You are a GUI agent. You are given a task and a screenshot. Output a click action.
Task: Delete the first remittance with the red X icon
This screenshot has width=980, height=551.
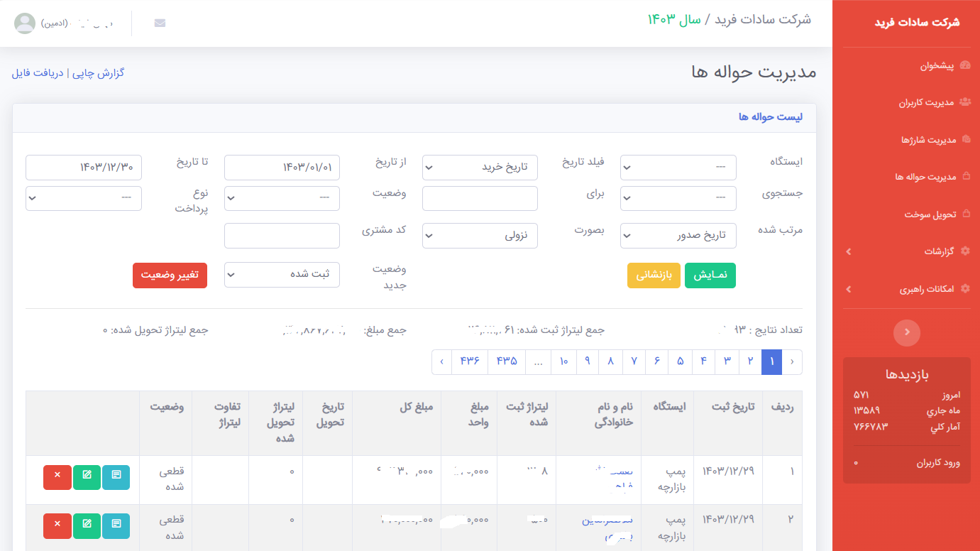coord(57,477)
